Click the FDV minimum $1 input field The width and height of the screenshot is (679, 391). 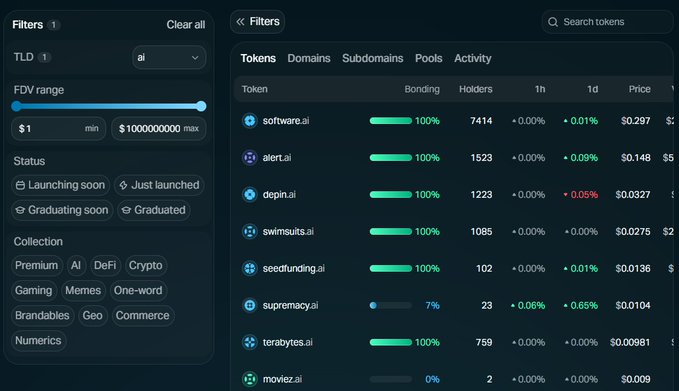(58, 129)
